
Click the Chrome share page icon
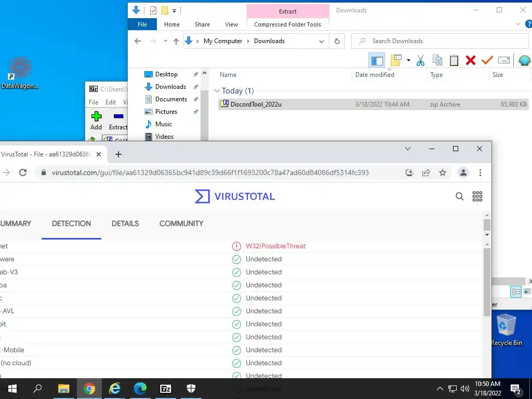[426, 172]
